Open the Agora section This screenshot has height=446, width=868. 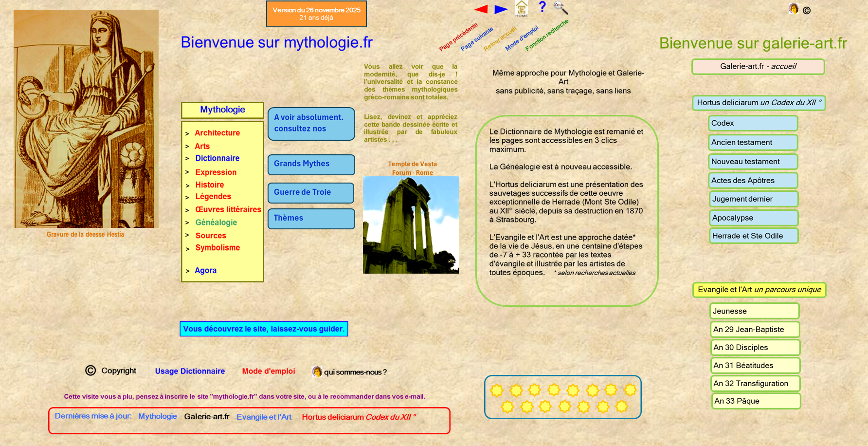pos(205,270)
